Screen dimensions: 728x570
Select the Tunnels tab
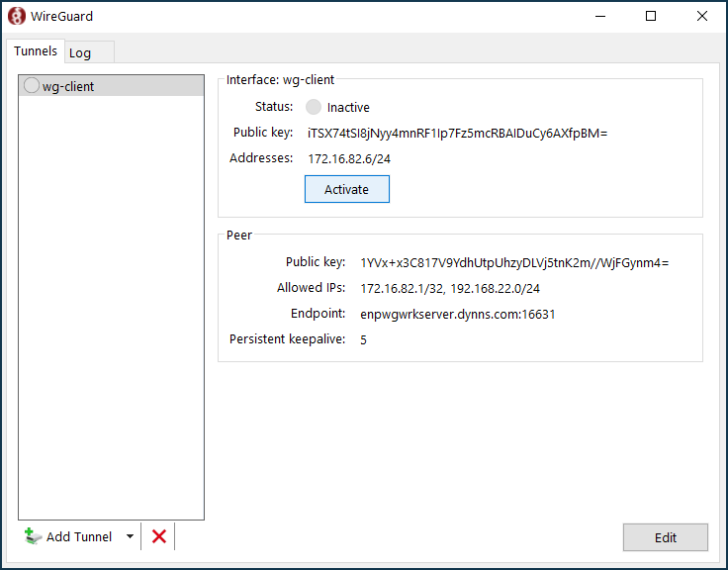coord(36,51)
